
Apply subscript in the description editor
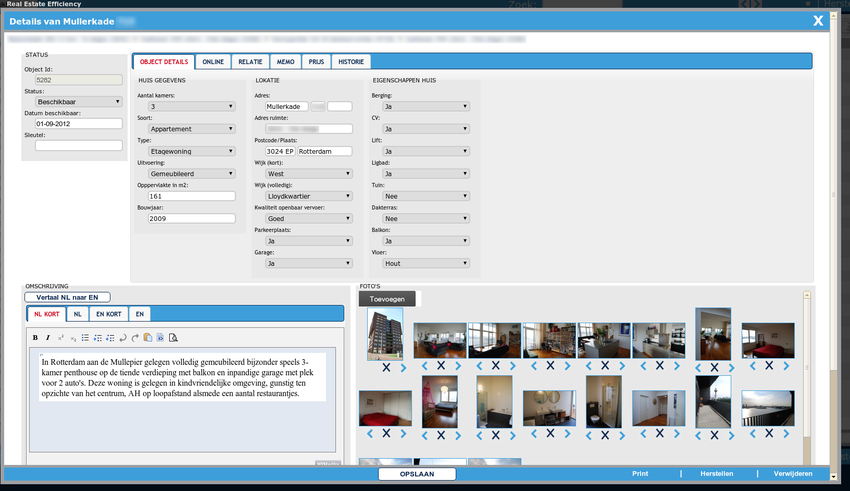tap(73, 338)
